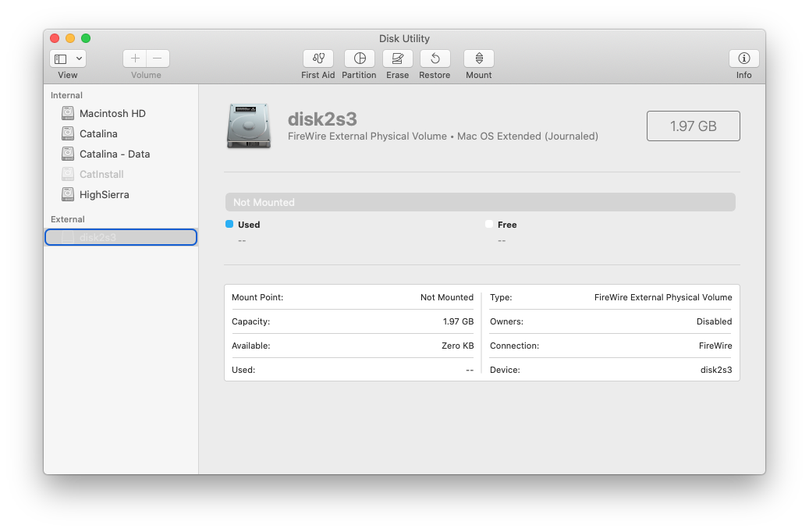Click the Connection value FireWire
Image resolution: width=809 pixels, height=532 pixels.
[x=715, y=346]
